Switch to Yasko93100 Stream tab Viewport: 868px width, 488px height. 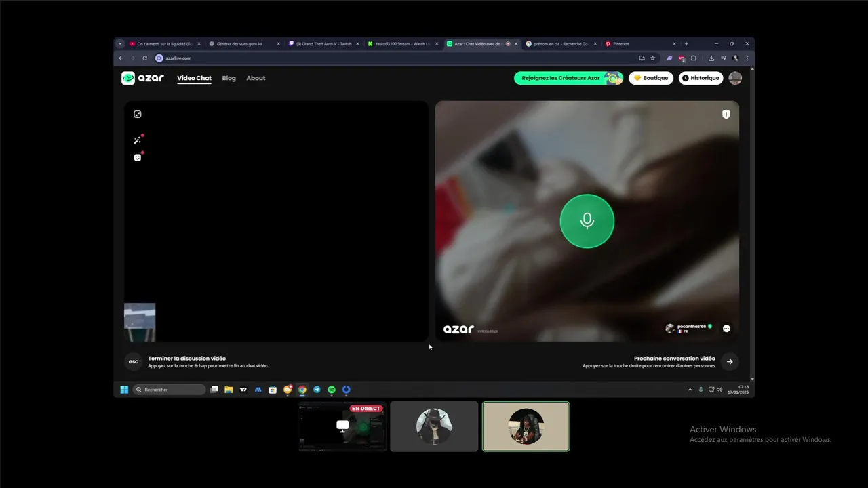403,44
